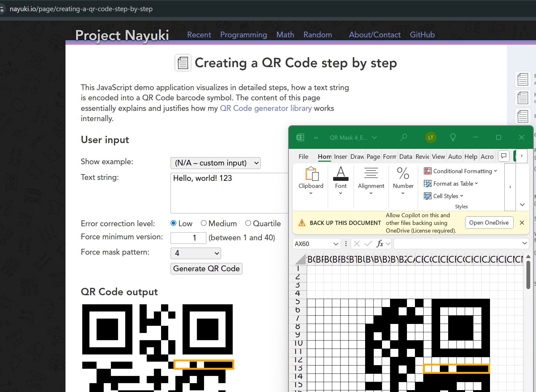536x392 pixels.
Task: Click the LT account avatar in Excel
Action: point(431,137)
